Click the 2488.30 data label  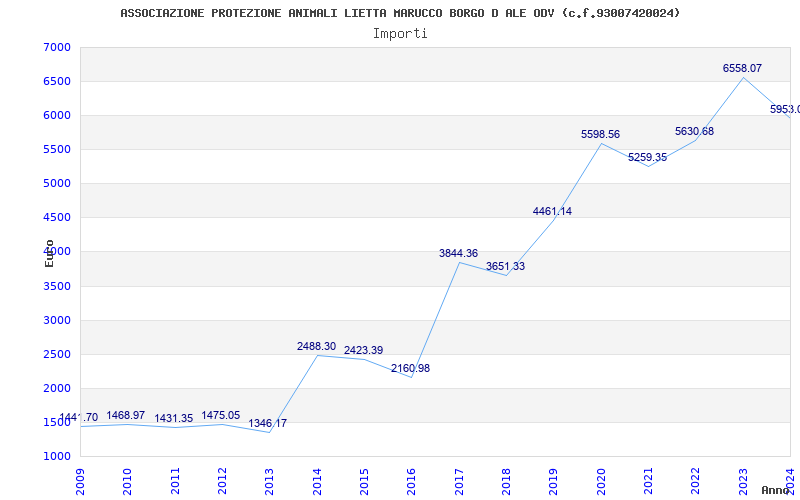tap(316, 346)
